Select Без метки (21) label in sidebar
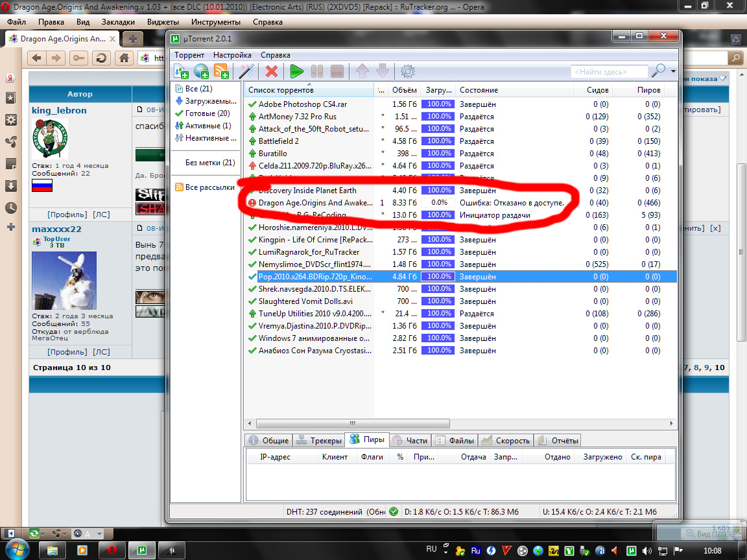 pos(210,163)
